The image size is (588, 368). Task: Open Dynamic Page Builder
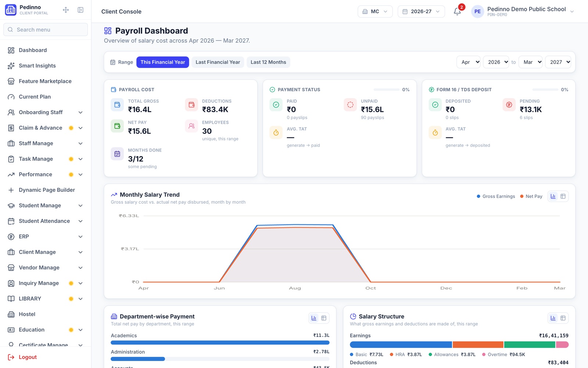tap(46, 190)
